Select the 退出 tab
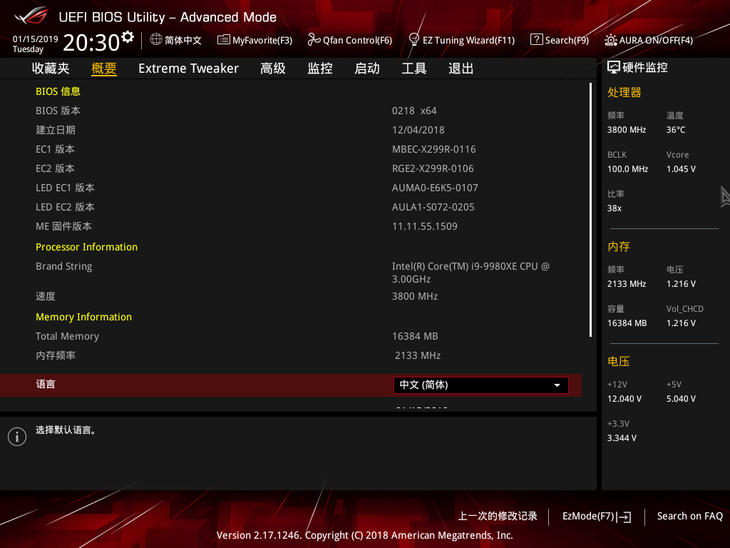The width and height of the screenshot is (730, 548). (461, 68)
